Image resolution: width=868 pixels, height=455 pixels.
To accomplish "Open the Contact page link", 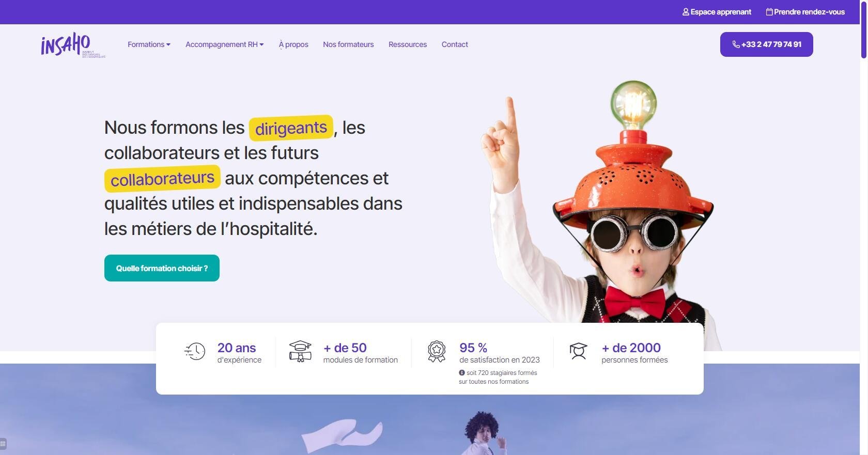I will pos(455,44).
